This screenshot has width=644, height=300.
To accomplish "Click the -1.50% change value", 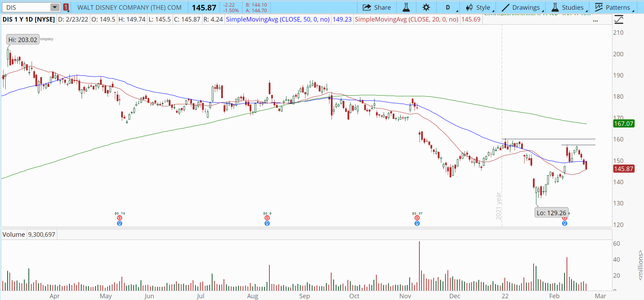I will click(231, 10).
